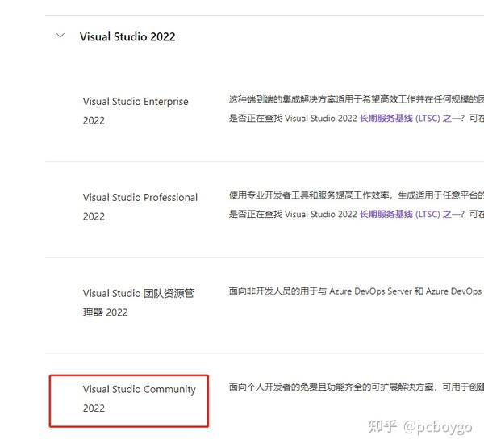Select Visual Studio Enterprise 2022 entry
The height and width of the screenshot is (448, 484).
tap(136, 111)
